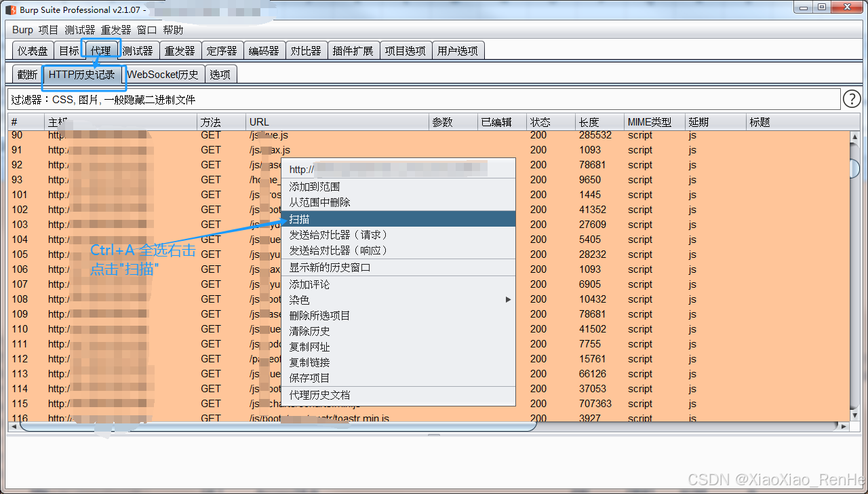
Task: Sort by the 已编辑 column header
Action: (x=502, y=122)
